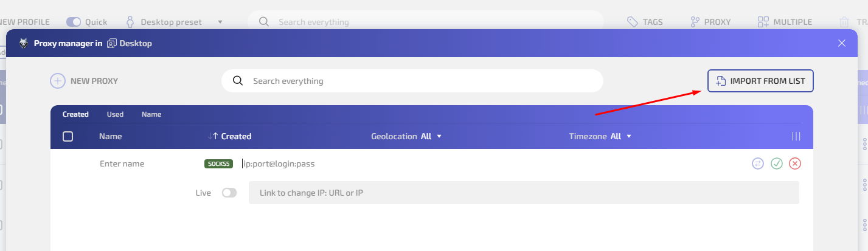Toggle the Quick switch
This screenshot has width=868, height=251.
(x=74, y=22)
